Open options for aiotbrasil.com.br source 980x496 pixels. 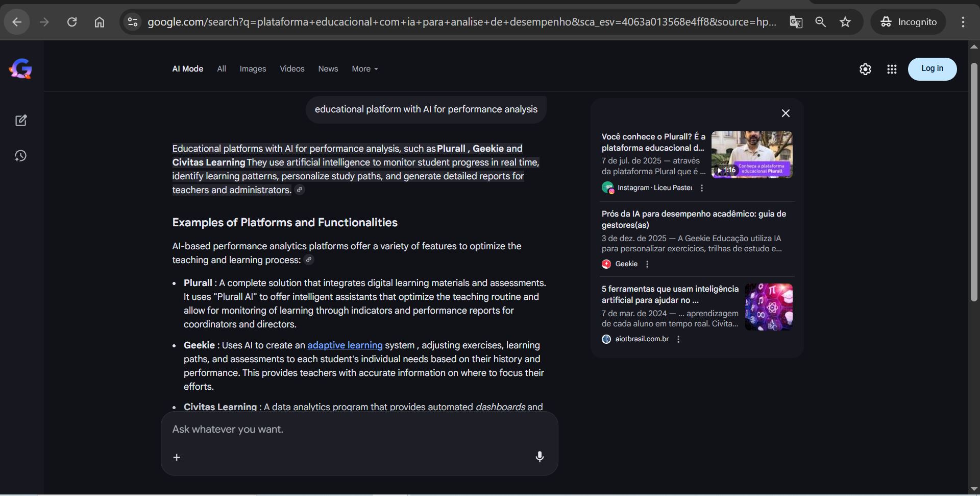(x=678, y=339)
